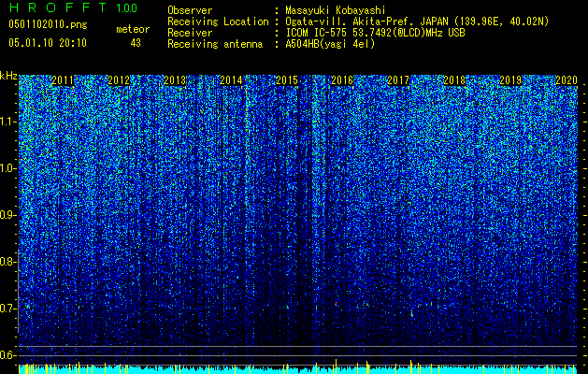Click observer name Masayuki Kobayashi
Image resolution: width=588 pixels, height=374 pixels.
[x=336, y=10]
